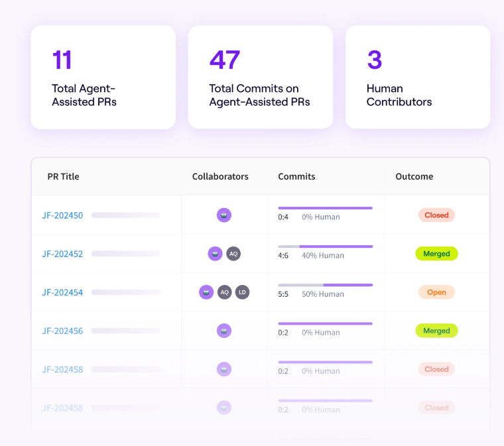Open the JF-202450 pull request link

[62, 215]
